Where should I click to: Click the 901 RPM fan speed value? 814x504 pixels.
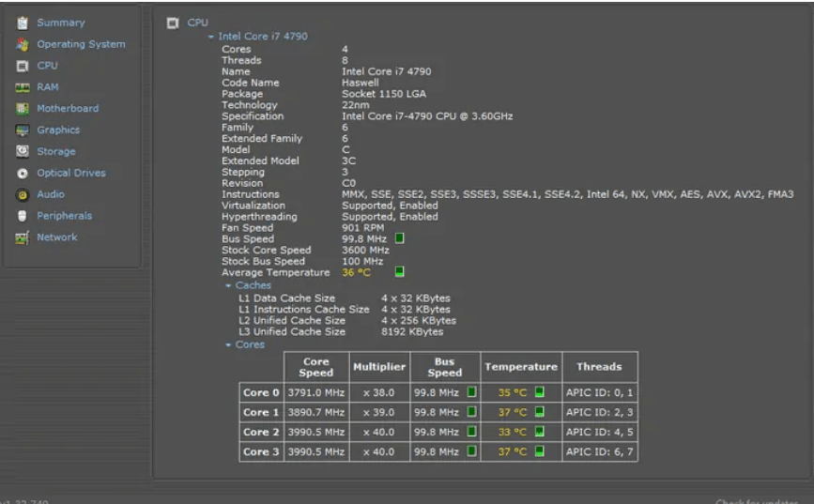tap(363, 228)
